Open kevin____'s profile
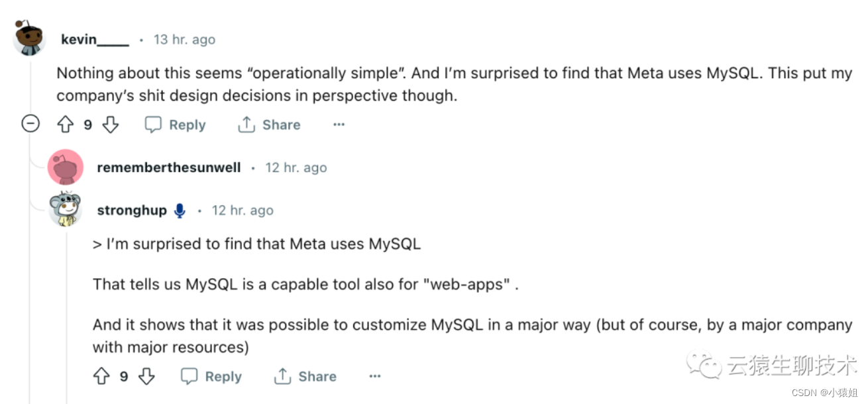 click(x=93, y=39)
